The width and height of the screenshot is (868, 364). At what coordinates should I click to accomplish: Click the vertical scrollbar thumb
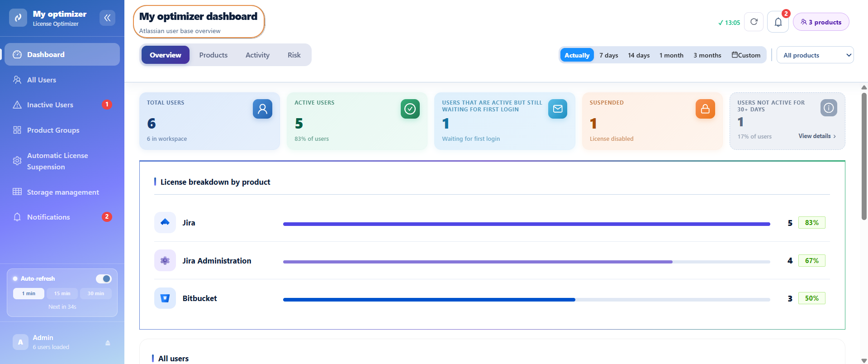click(864, 156)
